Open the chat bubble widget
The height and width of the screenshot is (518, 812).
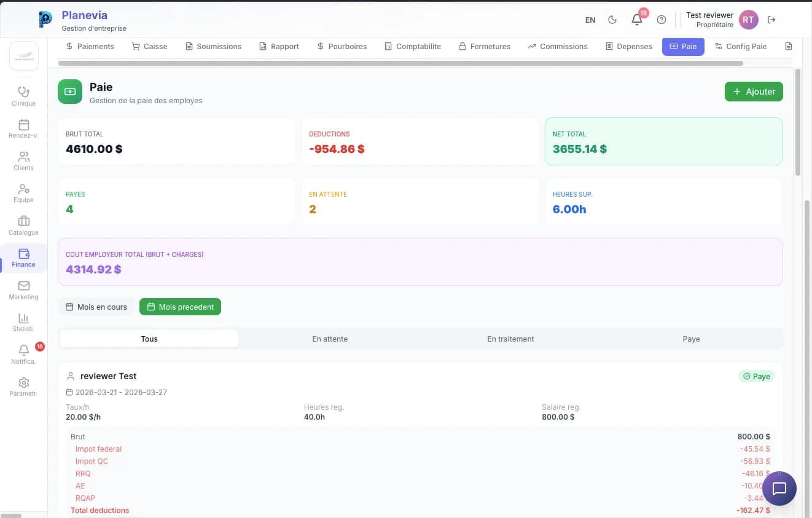tap(779, 489)
